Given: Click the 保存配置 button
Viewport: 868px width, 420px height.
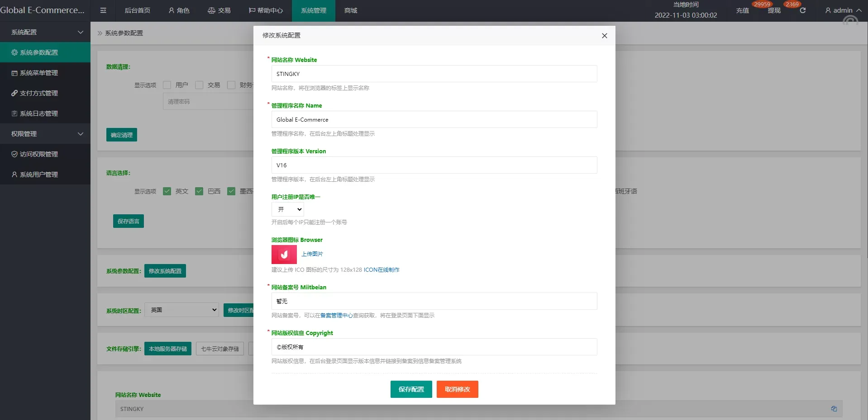Looking at the screenshot, I should click(x=411, y=389).
